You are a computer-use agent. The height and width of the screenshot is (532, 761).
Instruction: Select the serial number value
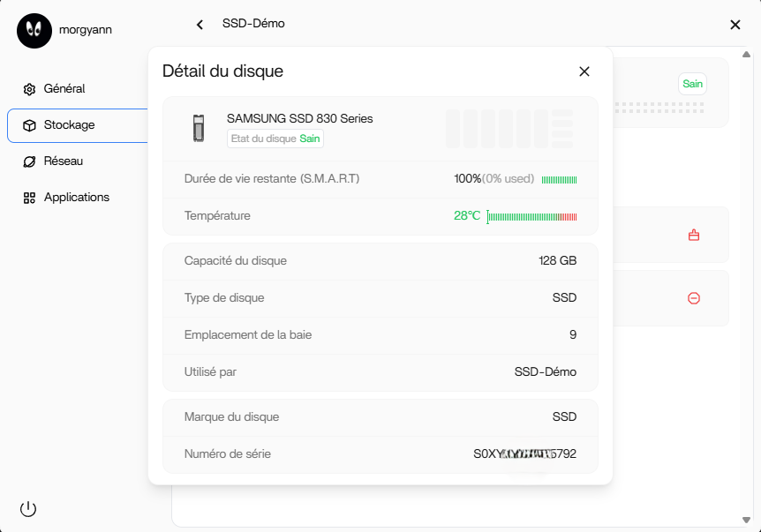524,454
